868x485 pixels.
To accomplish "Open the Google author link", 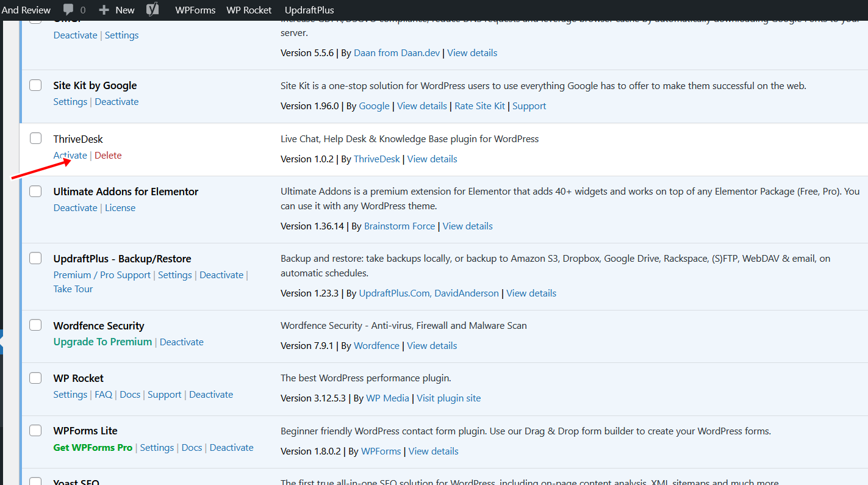I will pyautogui.click(x=374, y=106).
